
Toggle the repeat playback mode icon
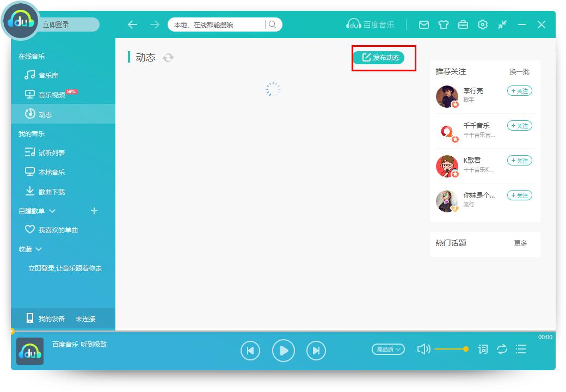501,350
